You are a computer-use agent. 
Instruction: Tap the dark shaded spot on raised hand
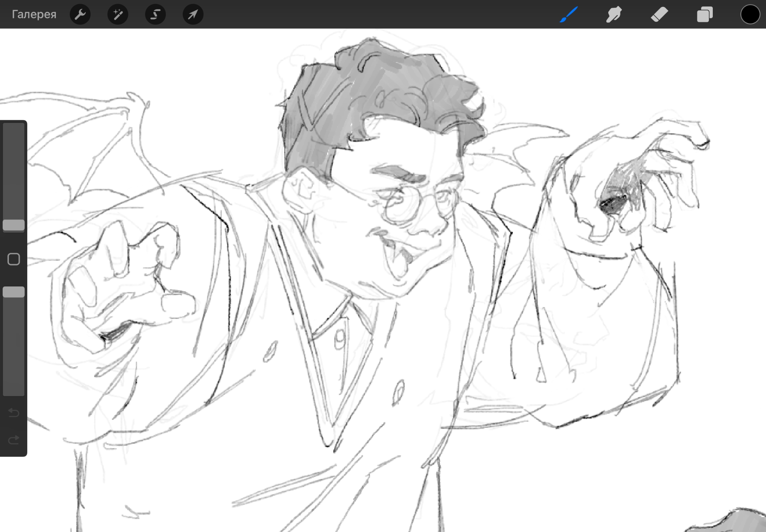[x=613, y=204]
